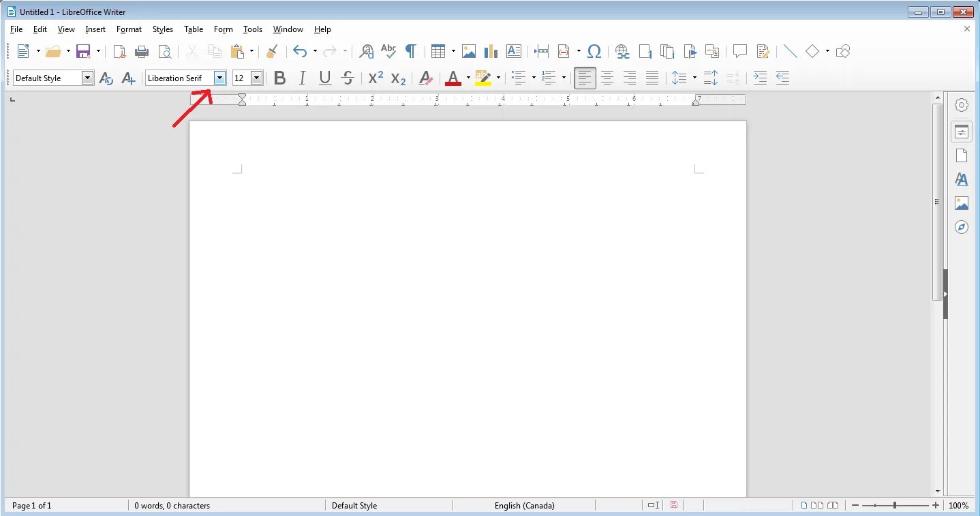The image size is (980, 516).
Task: Click the Insert Image icon
Action: pos(469,51)
